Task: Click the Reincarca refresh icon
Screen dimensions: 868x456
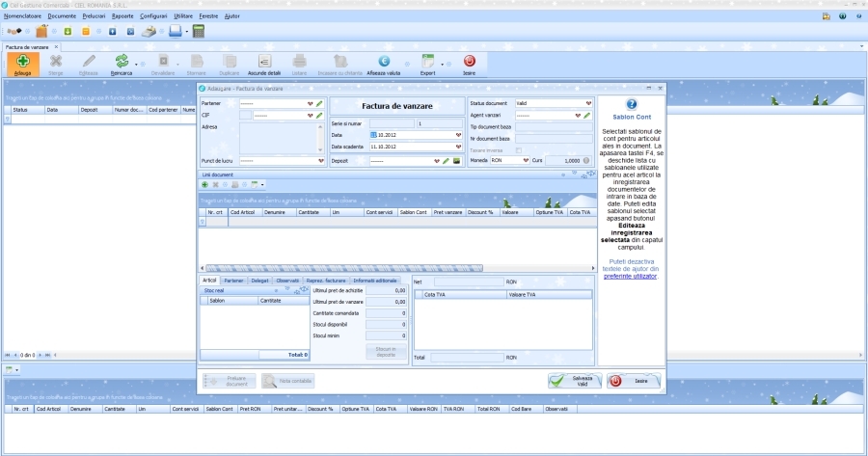Action: (x=122, y=62)
